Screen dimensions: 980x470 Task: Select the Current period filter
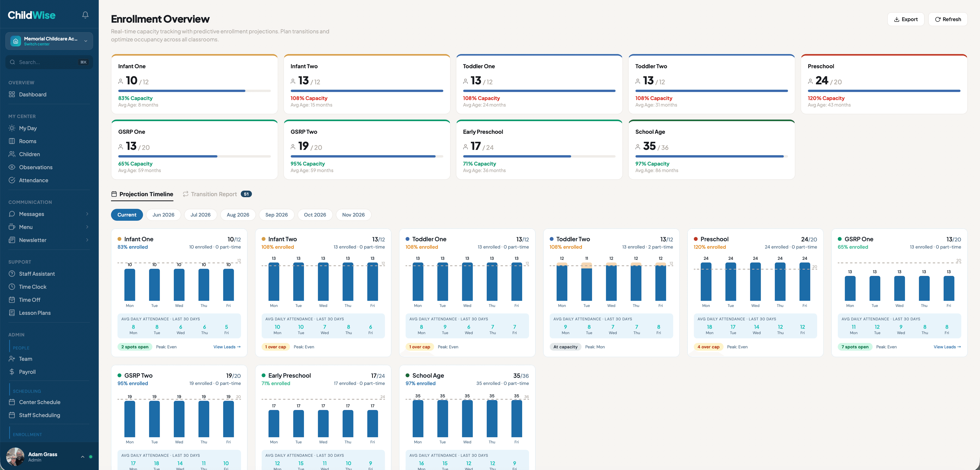pyautogui.click(x=127, y=215)
